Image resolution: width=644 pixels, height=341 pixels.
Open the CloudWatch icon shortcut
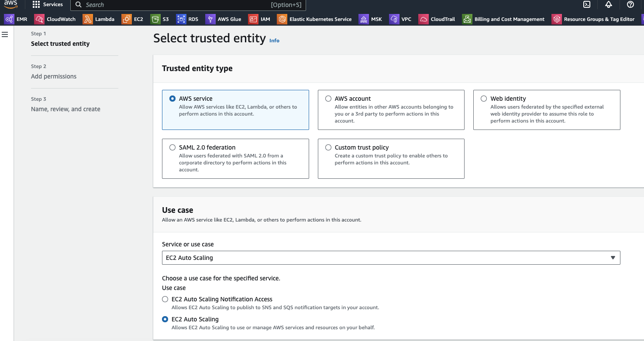39,19
